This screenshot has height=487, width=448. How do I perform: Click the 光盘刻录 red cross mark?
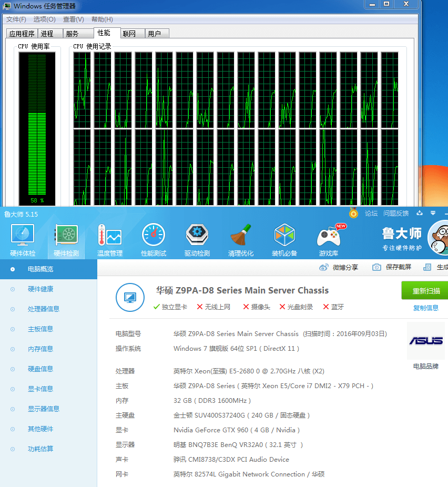click(282, 307)
